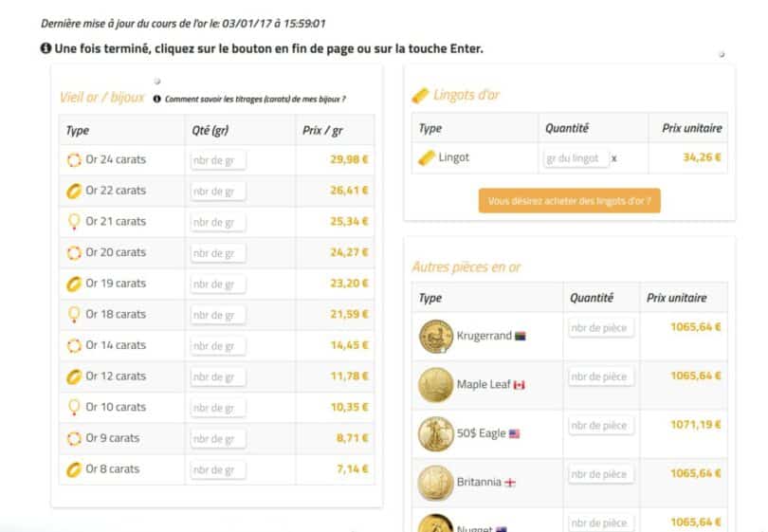Screen dimensions: 768x532
Task: Focus the quantity field for Or 10 carats
Action: (218, 408)
